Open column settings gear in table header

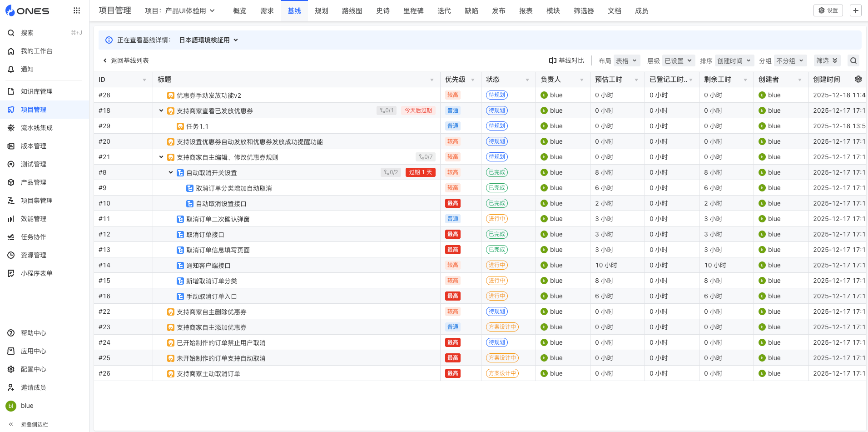858,79
